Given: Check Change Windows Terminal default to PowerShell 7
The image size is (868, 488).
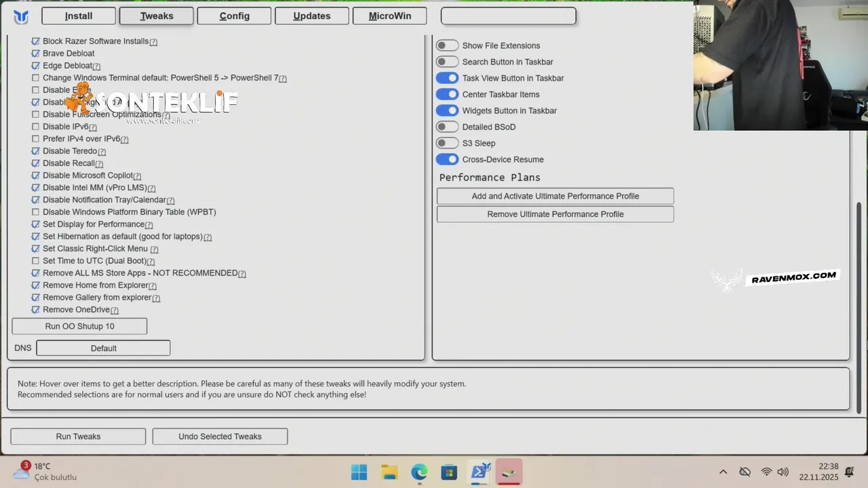Looking at the screenshot, I should [36, 78].
